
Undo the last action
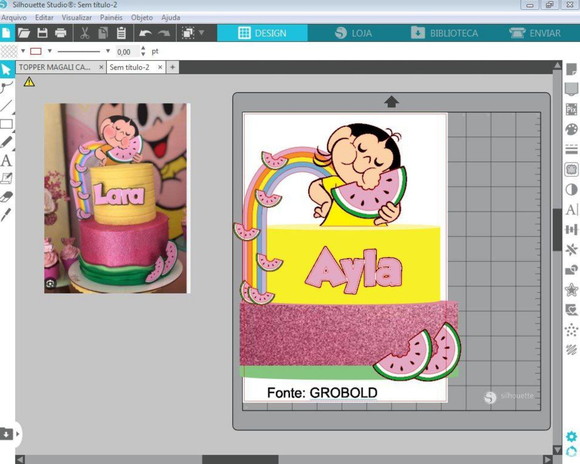tap(145, 33)
